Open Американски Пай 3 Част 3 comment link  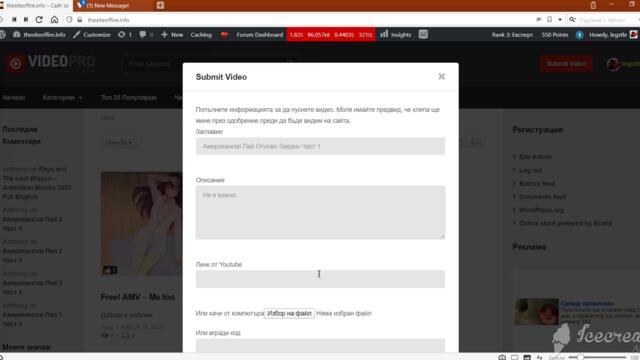(x=32, y=319)
